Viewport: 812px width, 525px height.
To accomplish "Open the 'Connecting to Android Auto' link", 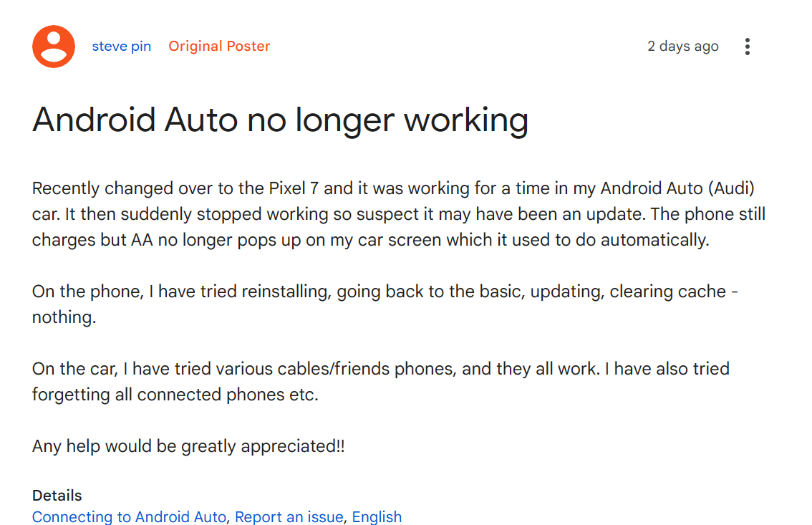I will point(129,516).
